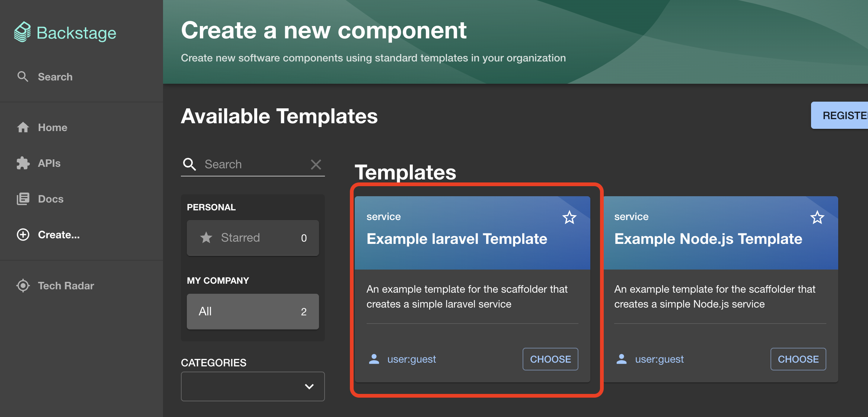Click the Backstage logo icon
The height and width of the screenshot is (417, 868).
pyautogui.click(x=22, y=32)
